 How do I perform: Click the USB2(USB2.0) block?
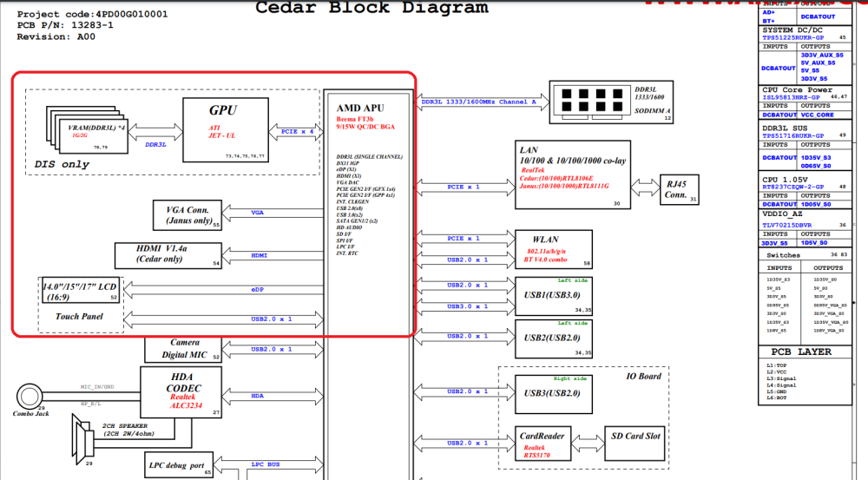pos(554,339)
